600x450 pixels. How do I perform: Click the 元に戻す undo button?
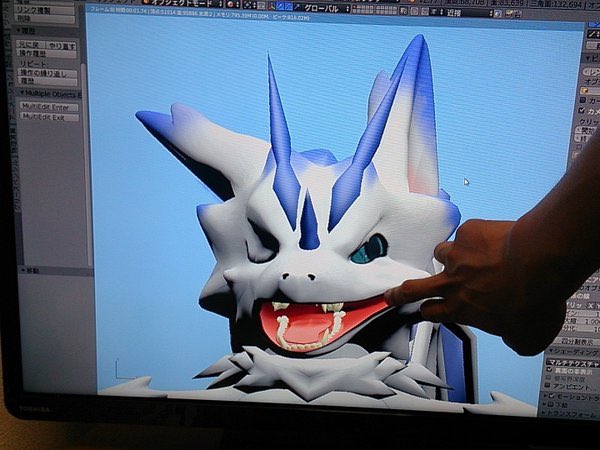pyautogui.click(x=31, y=44)
